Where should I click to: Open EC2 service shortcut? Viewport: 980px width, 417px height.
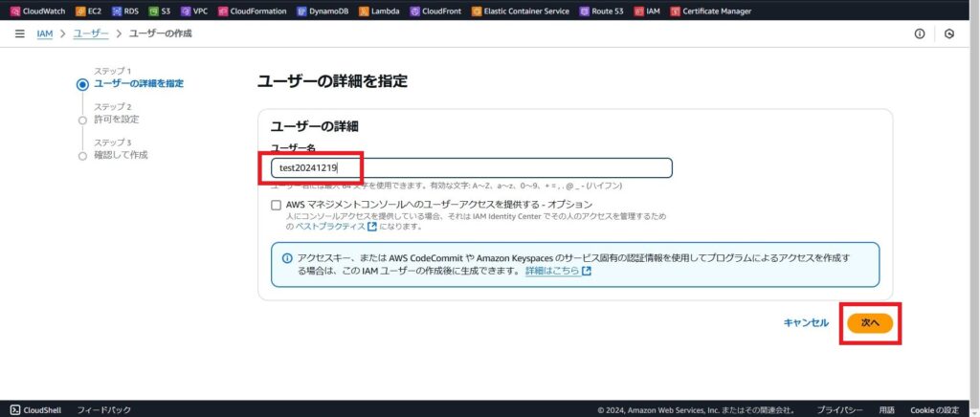coord(89,11)
